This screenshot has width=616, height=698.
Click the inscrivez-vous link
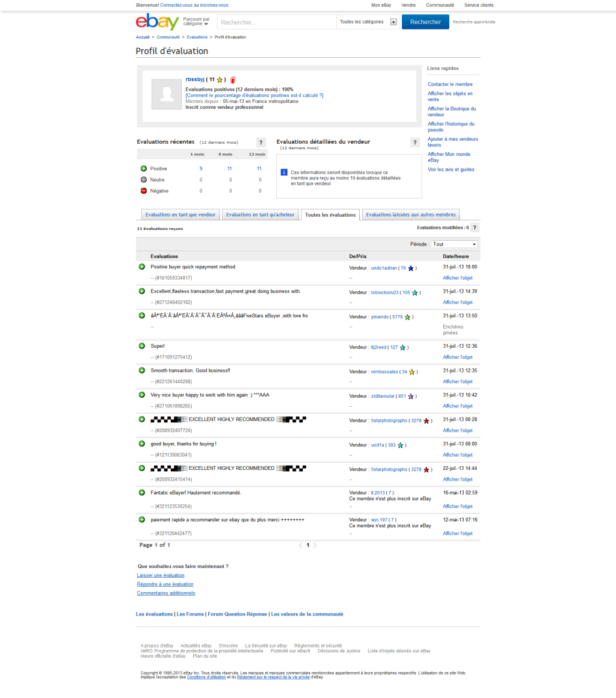click(x=214, y=5)
